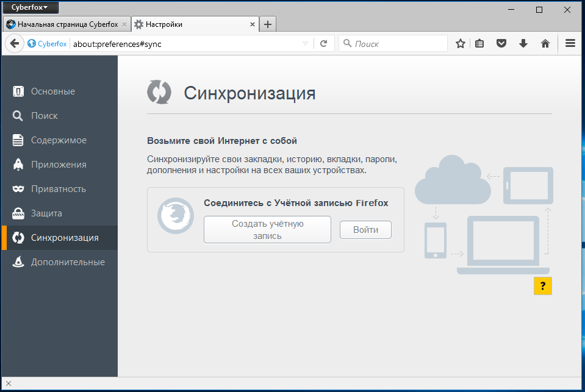The width and height of the screenshot is (585, 392).
Task: Reload the current page
Action: (x=323, y=44)
